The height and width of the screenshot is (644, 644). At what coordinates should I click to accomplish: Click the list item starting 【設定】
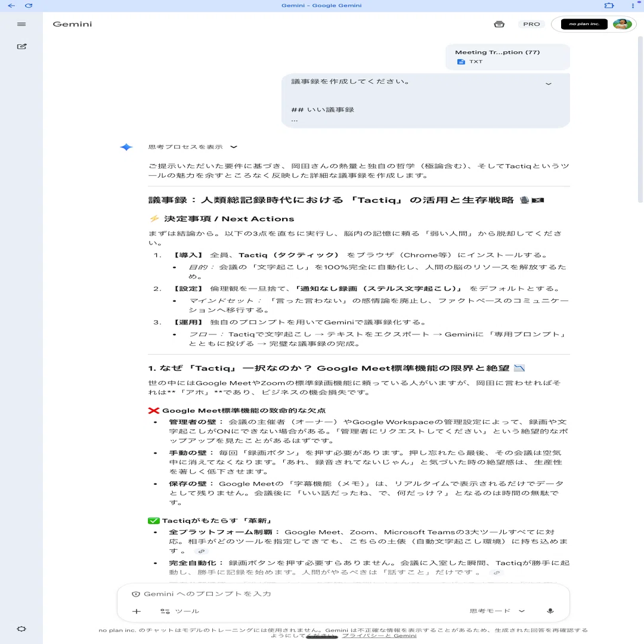[366, 289]
